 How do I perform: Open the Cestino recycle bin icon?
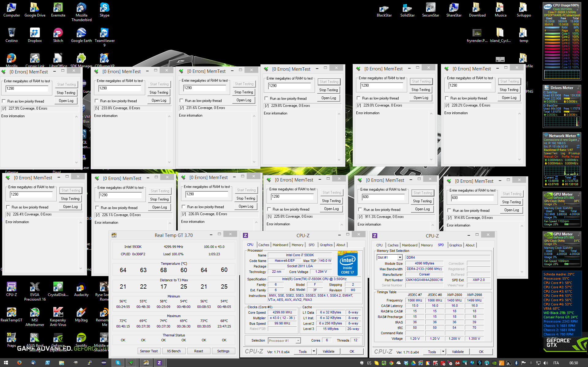(x=11, y=35)
